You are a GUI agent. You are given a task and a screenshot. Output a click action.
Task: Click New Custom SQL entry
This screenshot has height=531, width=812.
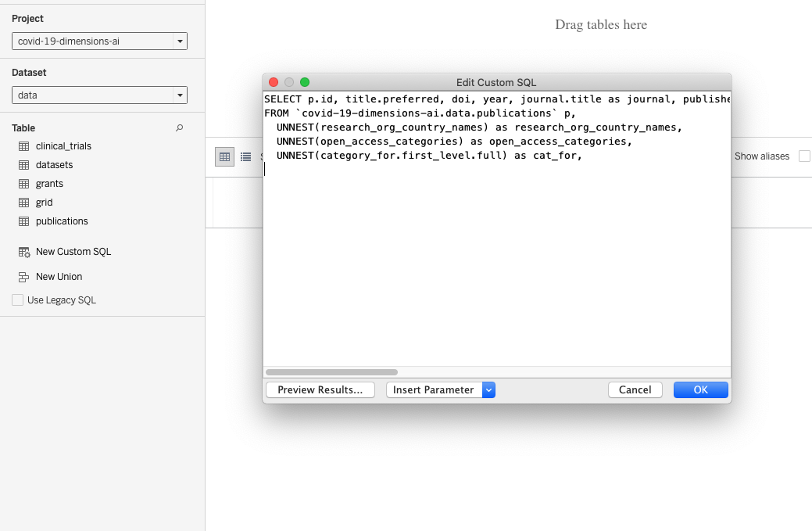(73, 252)
